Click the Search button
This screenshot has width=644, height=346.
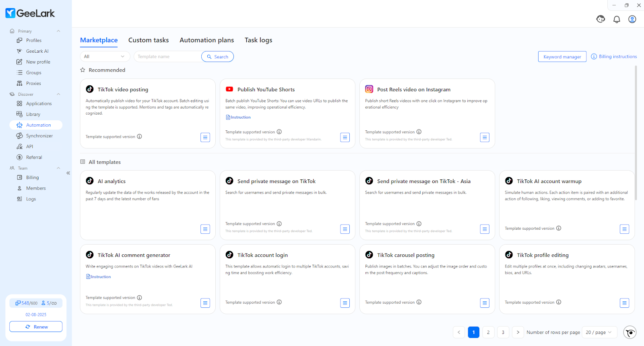click(x=217, y=57)
